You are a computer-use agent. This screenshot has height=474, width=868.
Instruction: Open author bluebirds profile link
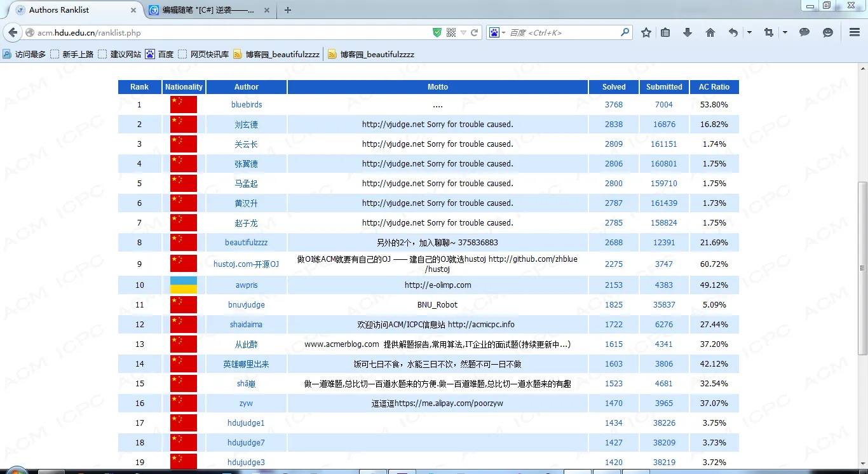click(247, 105)
